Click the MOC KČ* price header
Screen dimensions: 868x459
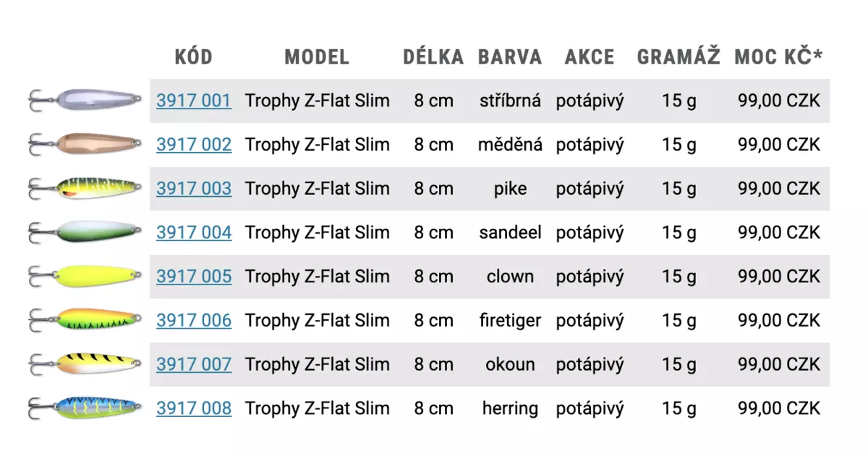click(778, 57)
